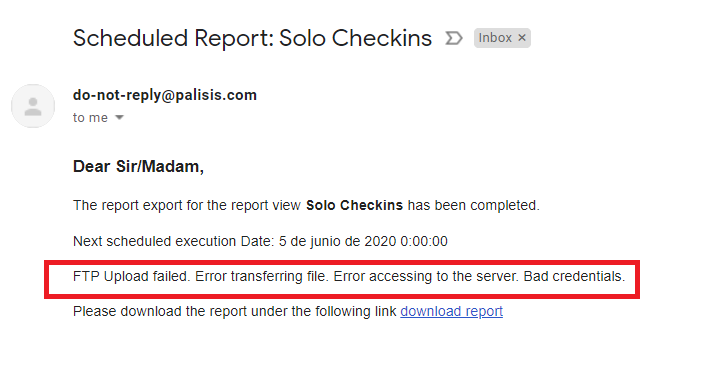721x366 pixels.
Task: Click bold 'Solo Checkins' in the message body
Action: coord(355,205)
